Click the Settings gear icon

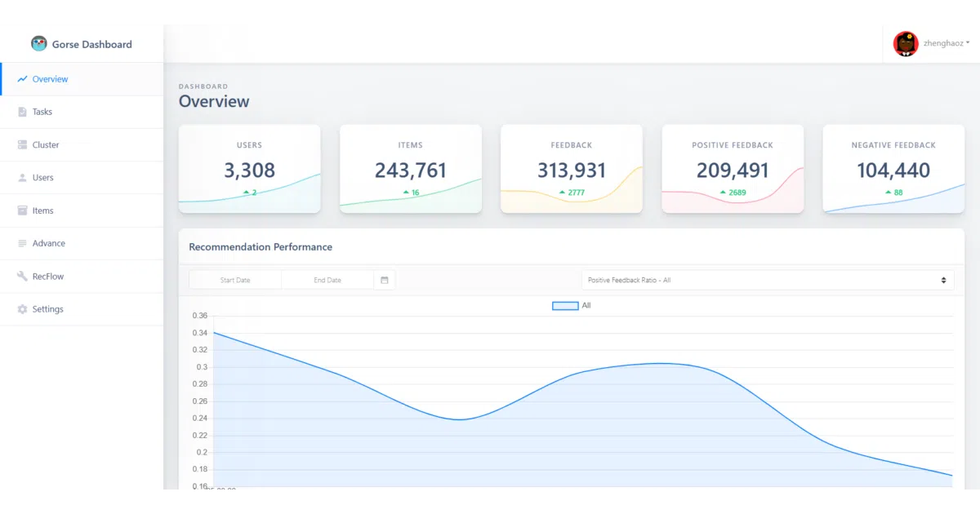pos(22,309)
